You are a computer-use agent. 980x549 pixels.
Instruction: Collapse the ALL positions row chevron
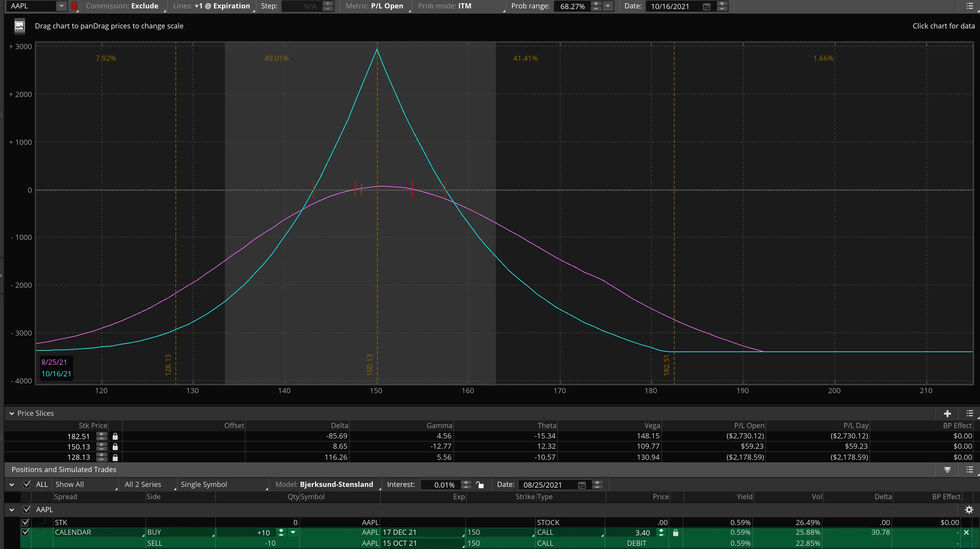pyautogui.click(x=12, y=485)
